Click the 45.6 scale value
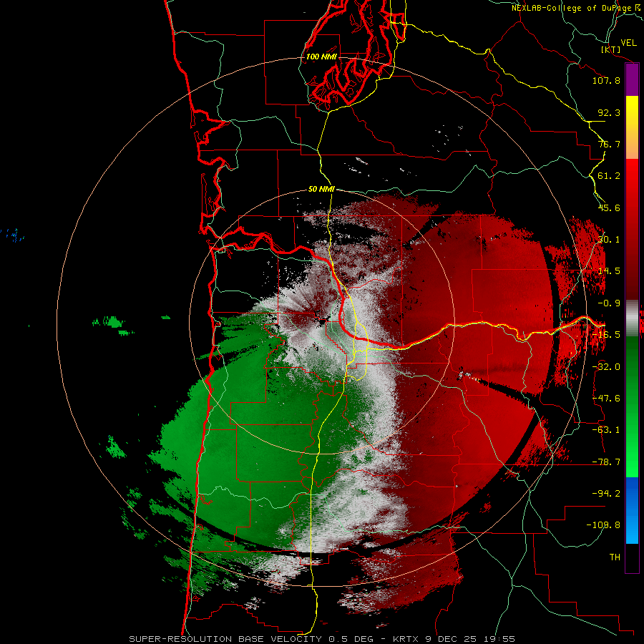Screen dimensions: 644x644 pyautogui.click(x=609, y=208)
